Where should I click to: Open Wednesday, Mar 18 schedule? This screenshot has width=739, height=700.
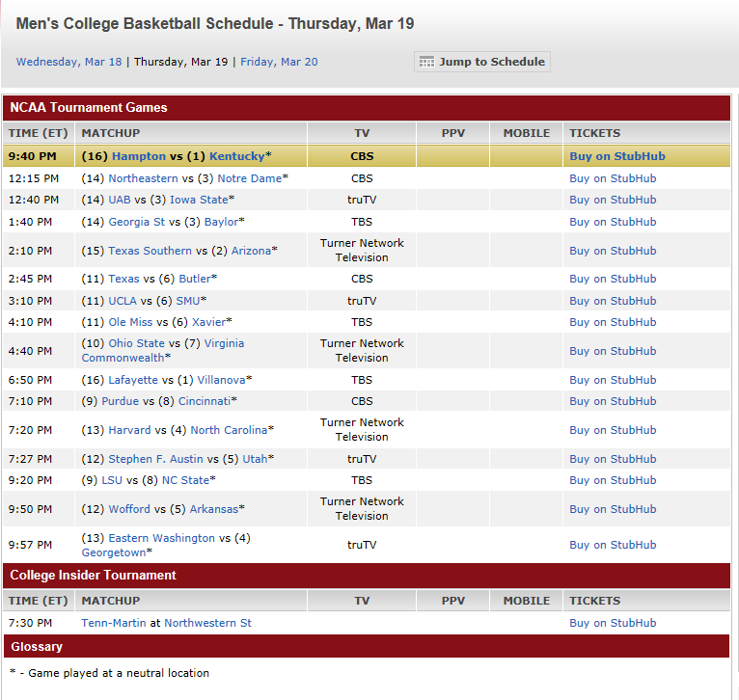pos(68,62)
